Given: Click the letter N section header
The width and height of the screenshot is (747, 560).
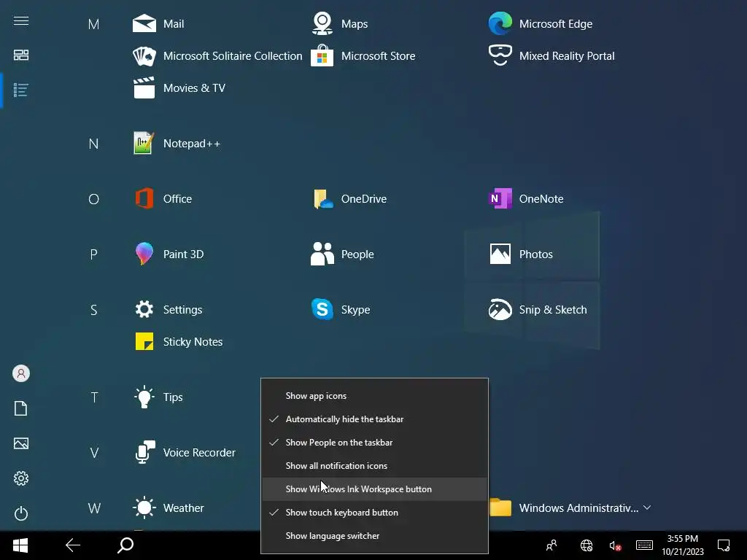Looking at the screenshot, I should [94, 144].
